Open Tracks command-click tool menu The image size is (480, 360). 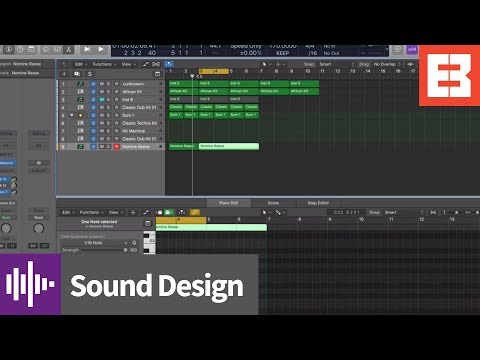coord(279,64)
